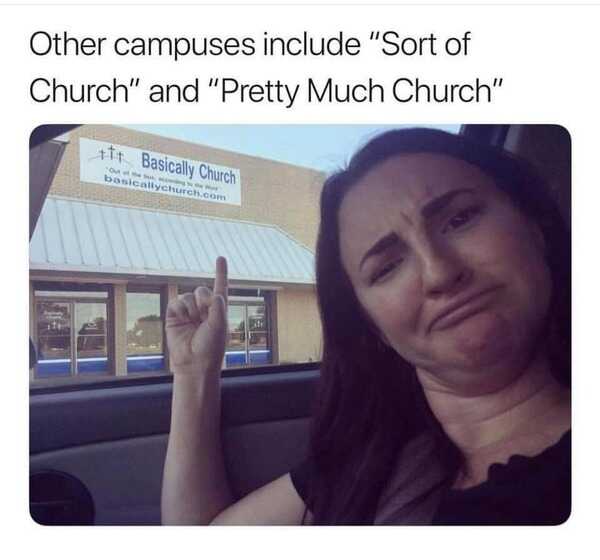
Task: Click the small tagline text on the sign
Action: coord(163,179)
